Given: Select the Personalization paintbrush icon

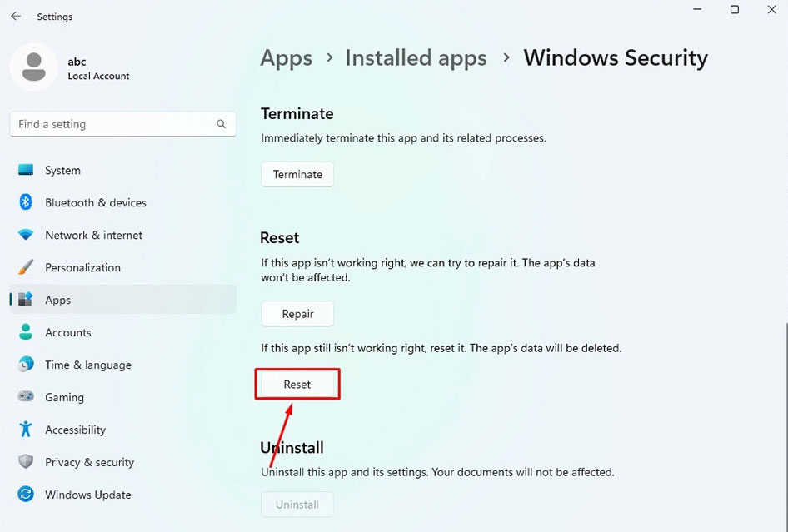Looking at the screenshot, I should pos(27,267).
